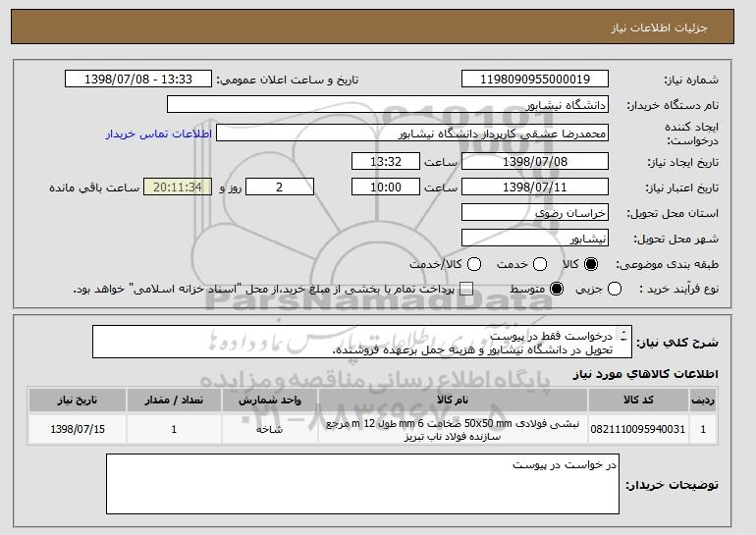The height and width of the screenshot is (535, 756).
Task: Click the general description text area
Action: pyautogui.click(x=362, y=342)
